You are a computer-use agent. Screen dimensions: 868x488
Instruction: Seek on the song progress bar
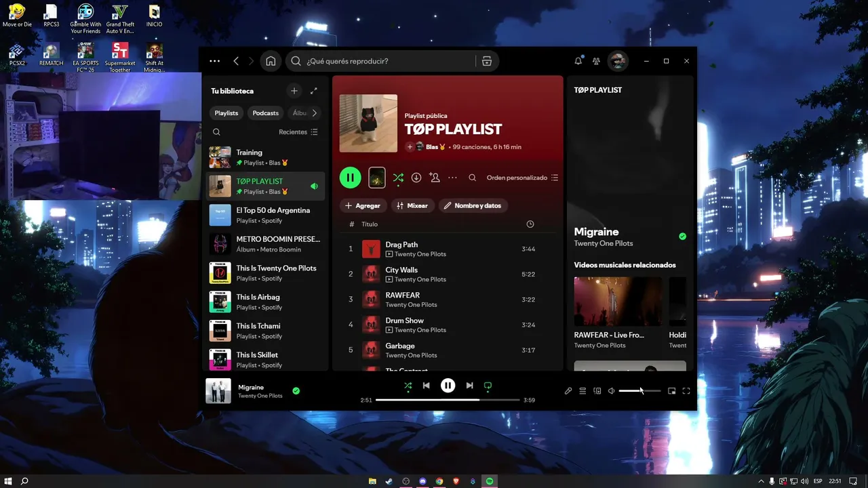pyautogui.click(x=448, y=400)
